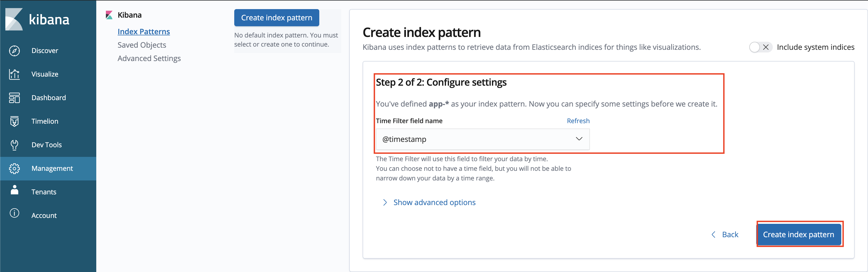Click the Management gear icon

pos(14,168)
